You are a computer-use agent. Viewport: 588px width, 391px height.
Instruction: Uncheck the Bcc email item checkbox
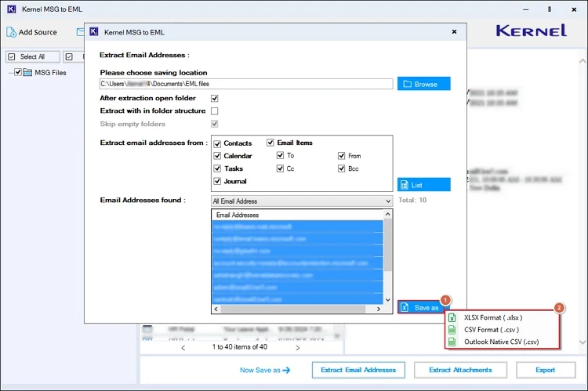pos(342,168)
